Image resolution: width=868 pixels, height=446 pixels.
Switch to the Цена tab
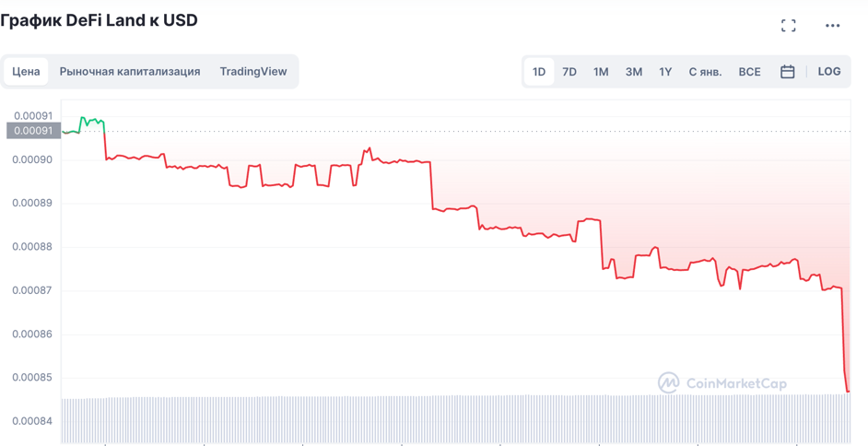26,72
